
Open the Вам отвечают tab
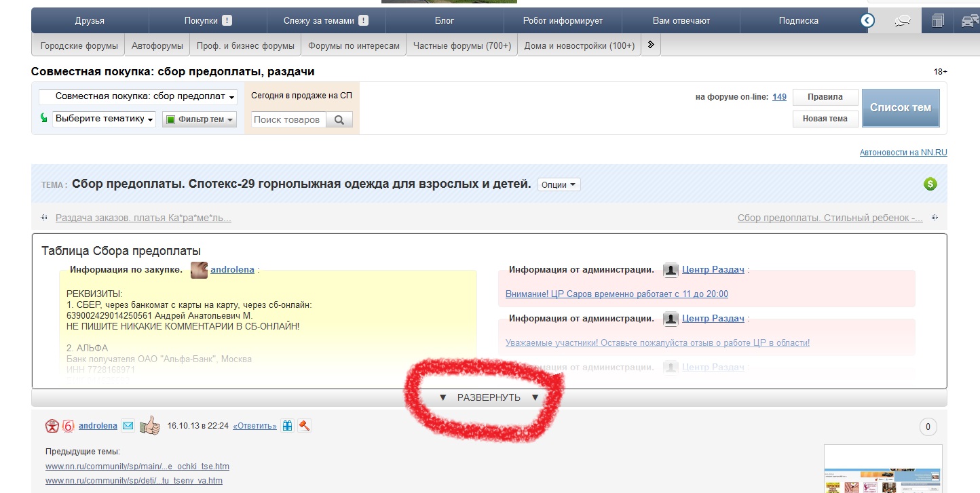pos(681,20)
